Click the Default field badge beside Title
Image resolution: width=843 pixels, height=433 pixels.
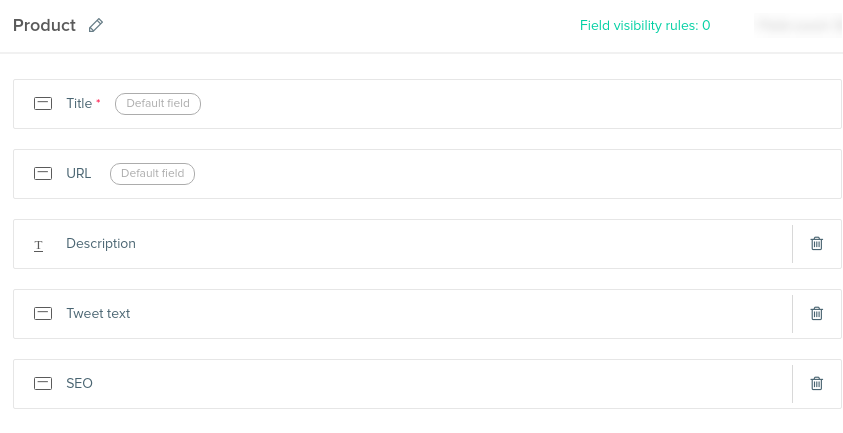(x=158, y=104)
